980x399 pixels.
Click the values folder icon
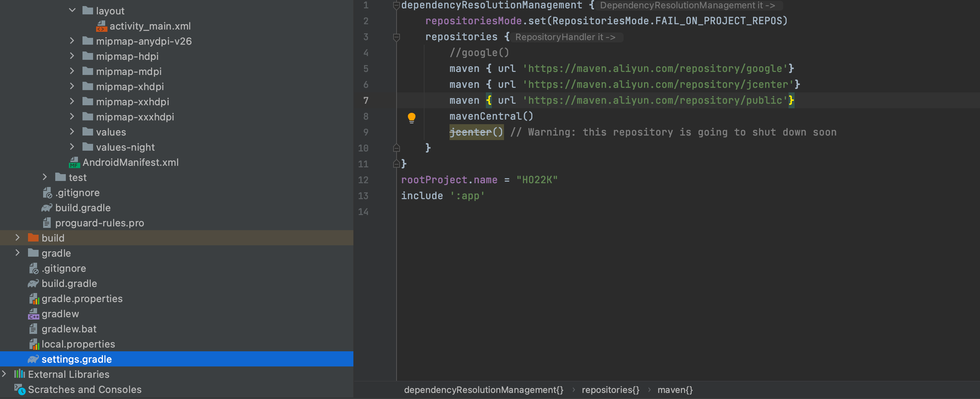click(x=88, y=132)
